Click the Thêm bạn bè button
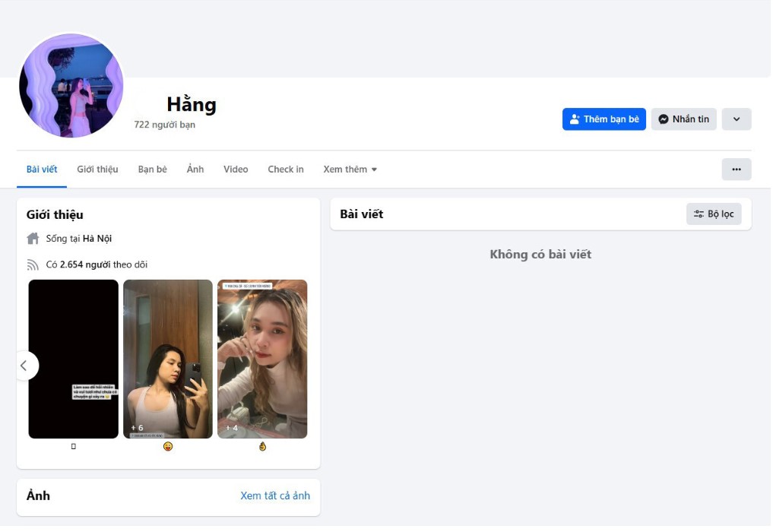773x532 pixels. tap(604, 119)
